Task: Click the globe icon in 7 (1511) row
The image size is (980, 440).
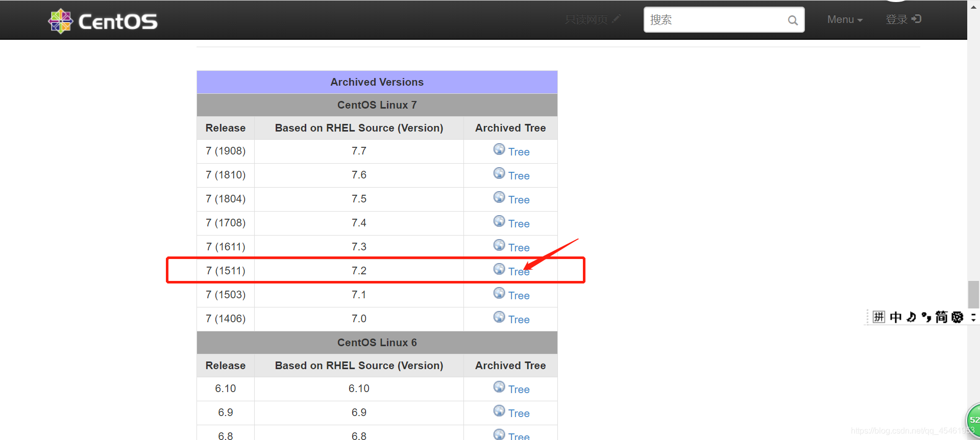Action: click(x=499, y=269)
